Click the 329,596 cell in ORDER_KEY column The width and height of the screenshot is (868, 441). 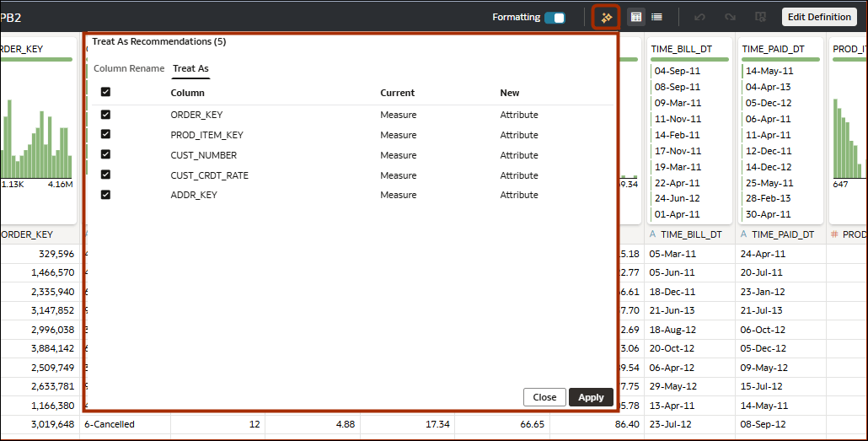(40, 254)
